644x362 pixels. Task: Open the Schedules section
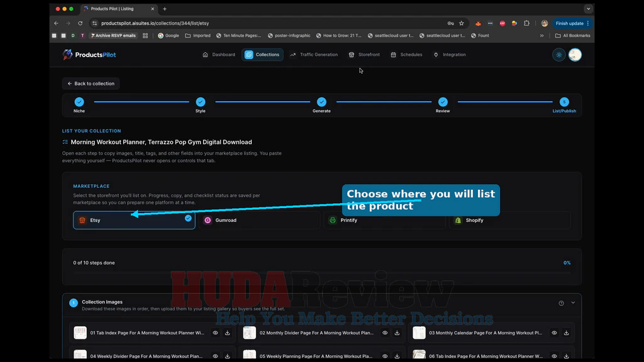pos(406,55)
